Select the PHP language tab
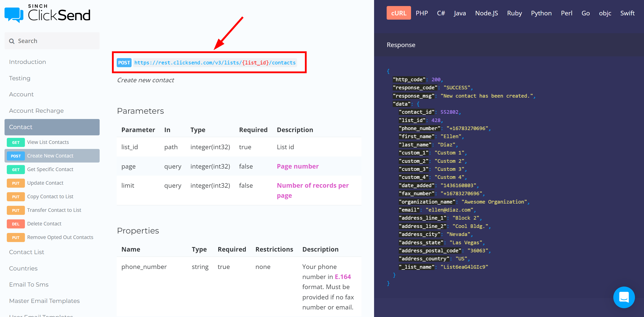Viewport: 644px width, 317px height. tap(422, 12)
